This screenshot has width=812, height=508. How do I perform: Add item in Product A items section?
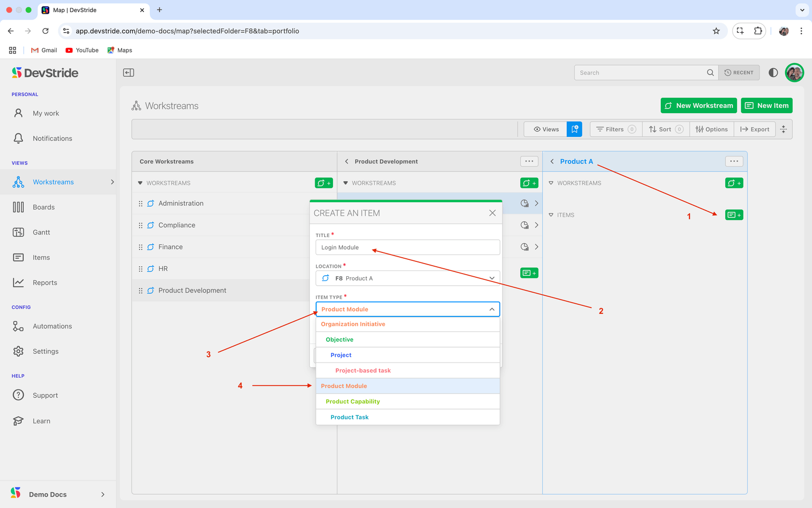tap(734, 215)
